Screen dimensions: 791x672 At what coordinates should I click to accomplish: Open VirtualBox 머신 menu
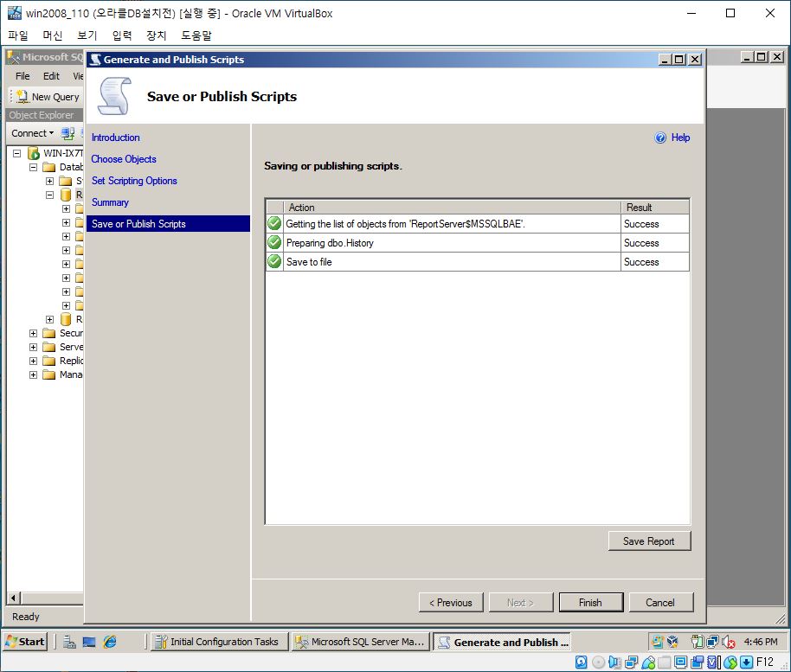pyautogui.click(x=53, y=35)
